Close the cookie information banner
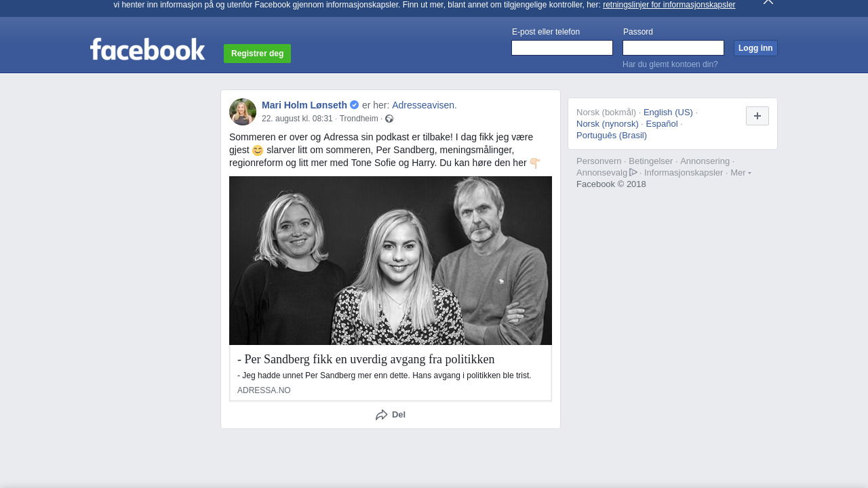Image resolution: width=868 pixels, height=488 pixels. (x=768, y=2)
